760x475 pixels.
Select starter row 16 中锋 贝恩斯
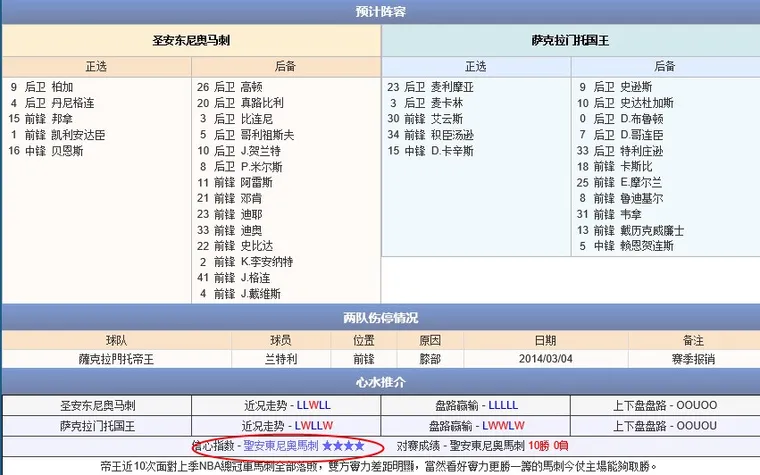point(46,151)
